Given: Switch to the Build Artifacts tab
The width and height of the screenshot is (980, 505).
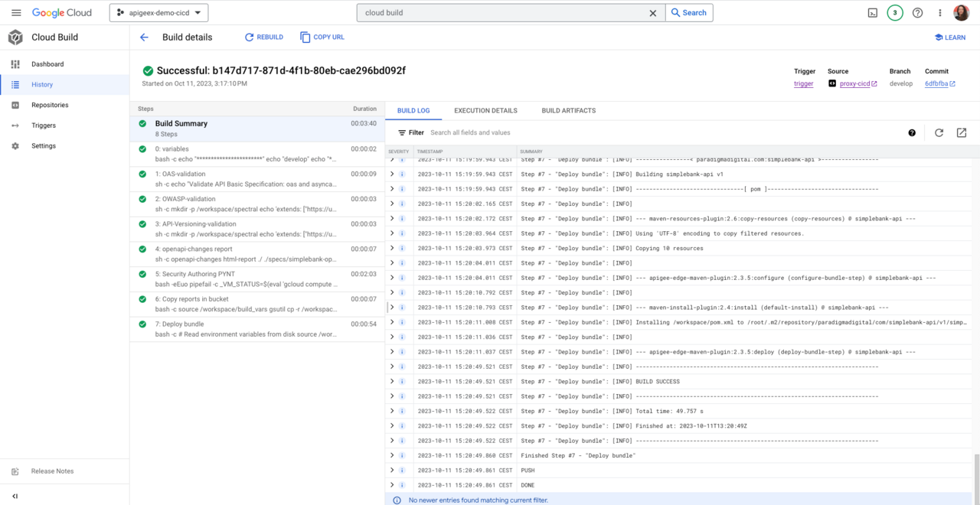Looking at the screenshot, I should coord(568,111).
